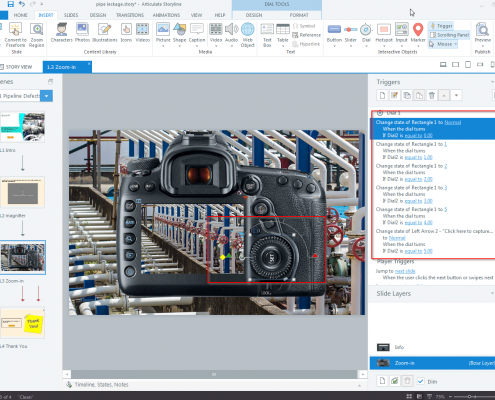Collapse the Triggers panel
The width and height of the screenshot is (495, 400).
click(492, 82)
